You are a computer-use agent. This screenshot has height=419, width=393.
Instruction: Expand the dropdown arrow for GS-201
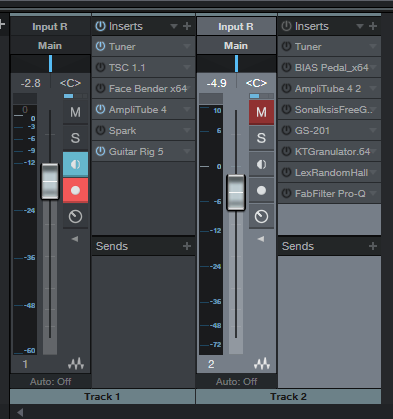click(x=373, y=131)
